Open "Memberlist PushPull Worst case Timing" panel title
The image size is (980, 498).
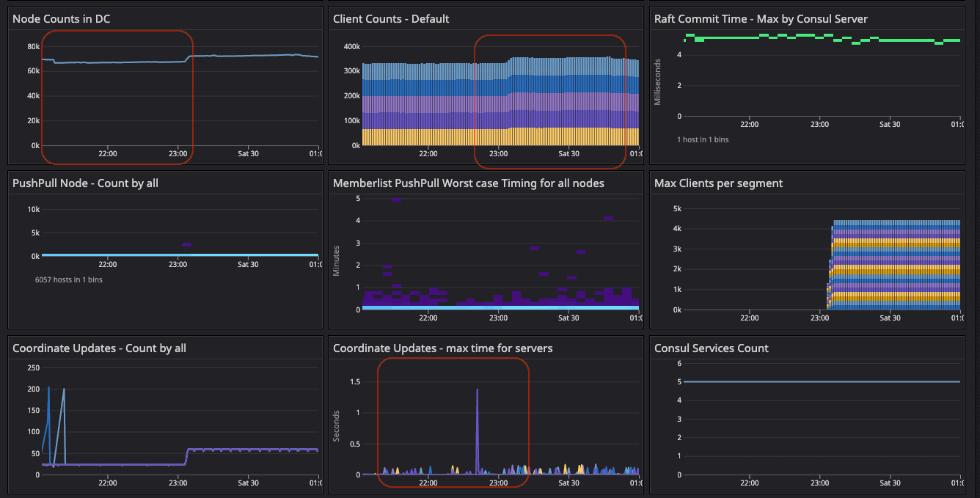point(468,183)
